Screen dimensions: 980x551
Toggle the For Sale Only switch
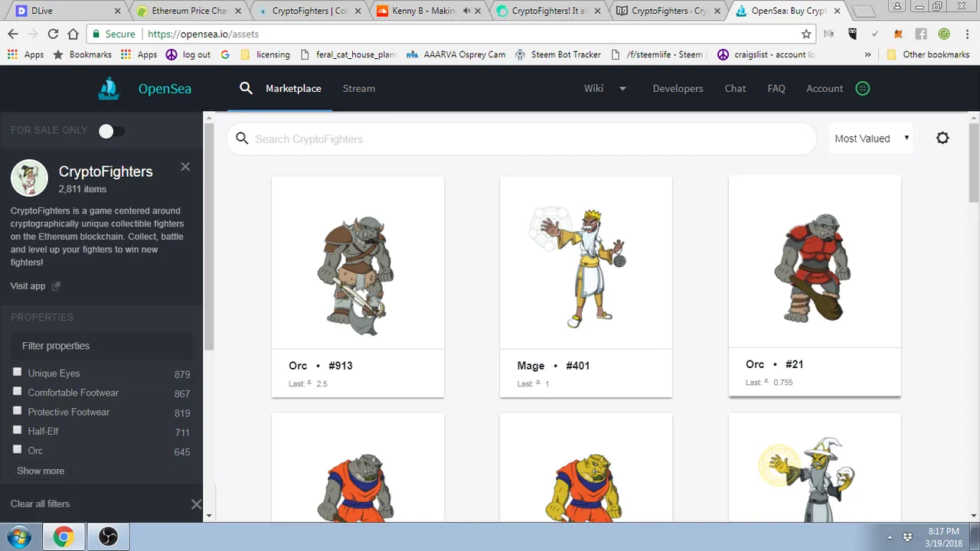[x=112, y=131]
